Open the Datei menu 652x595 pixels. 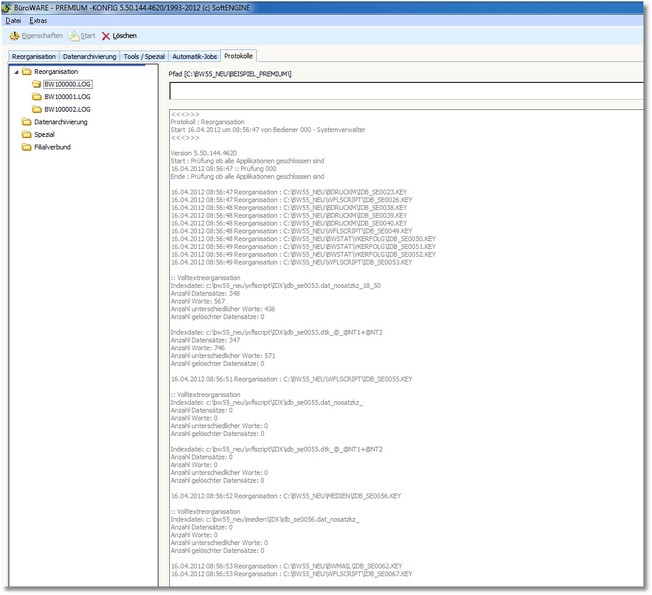pos(14,20)
